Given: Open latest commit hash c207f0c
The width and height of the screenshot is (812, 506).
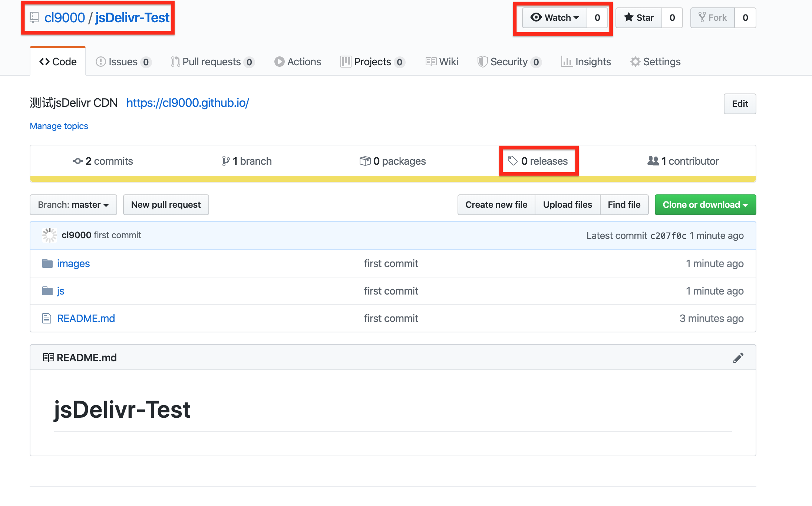Looking at the screenshot, I should pos(668,236).
